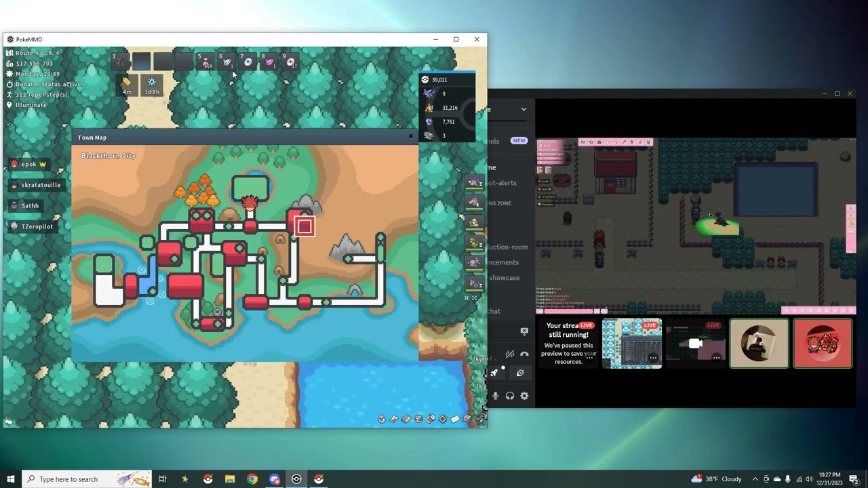
Task: Open second icon in PokeMMO bottom menu
Action: coord(394,419)
